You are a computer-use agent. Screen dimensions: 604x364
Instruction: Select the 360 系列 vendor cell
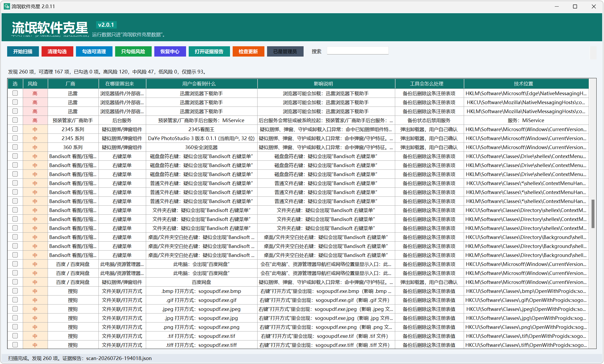point(73,147)
